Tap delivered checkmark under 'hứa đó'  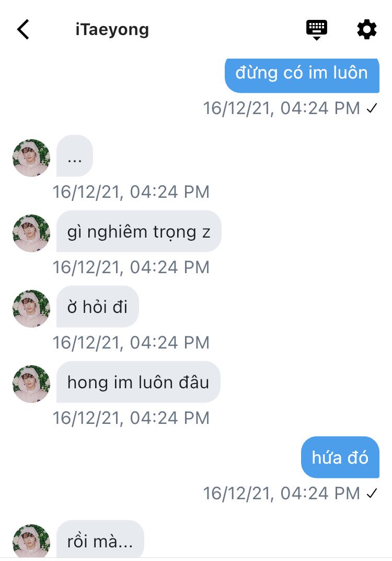[372, 493]
